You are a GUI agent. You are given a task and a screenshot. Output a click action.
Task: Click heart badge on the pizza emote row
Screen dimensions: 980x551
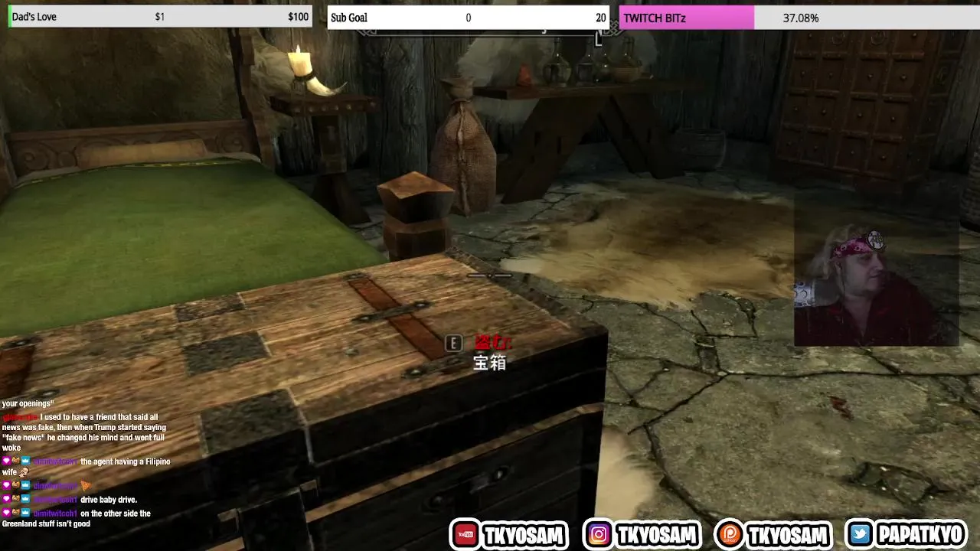[x=6, y=485]
